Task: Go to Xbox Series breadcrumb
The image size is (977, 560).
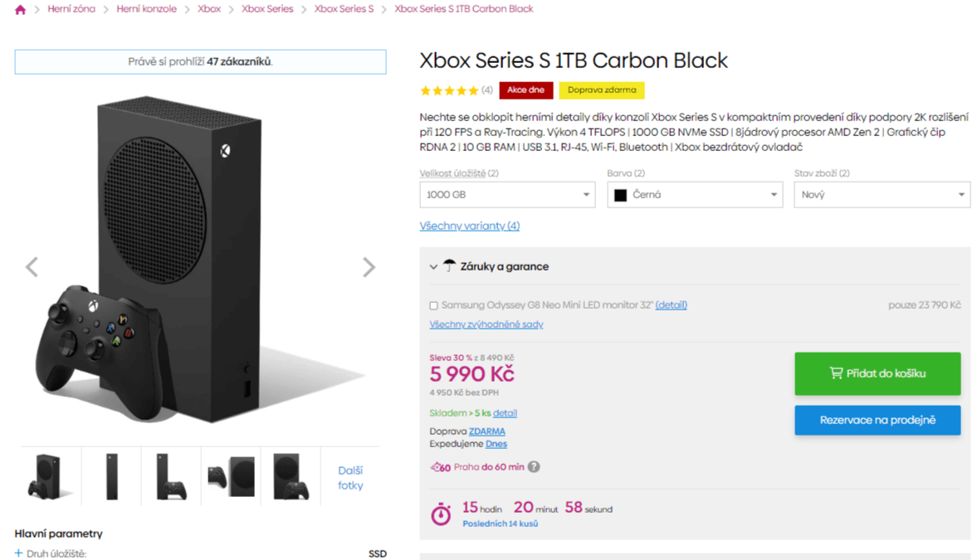Action: pos(267,9)
